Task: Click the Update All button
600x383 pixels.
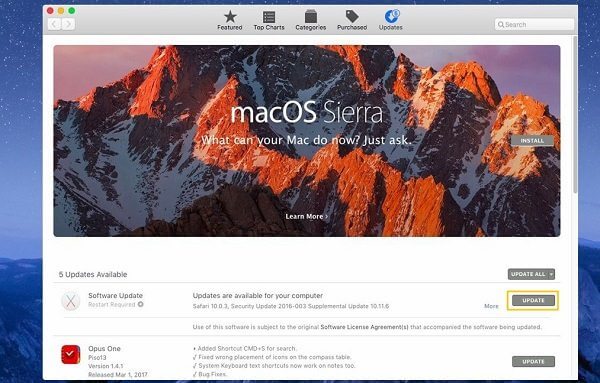Action: point(528,274)
